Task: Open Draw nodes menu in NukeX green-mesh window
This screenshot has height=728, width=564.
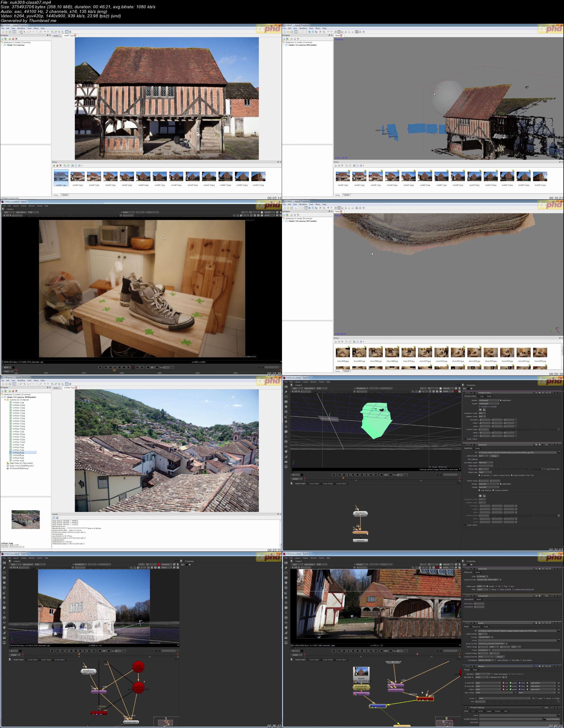Action: click(286, 392)
